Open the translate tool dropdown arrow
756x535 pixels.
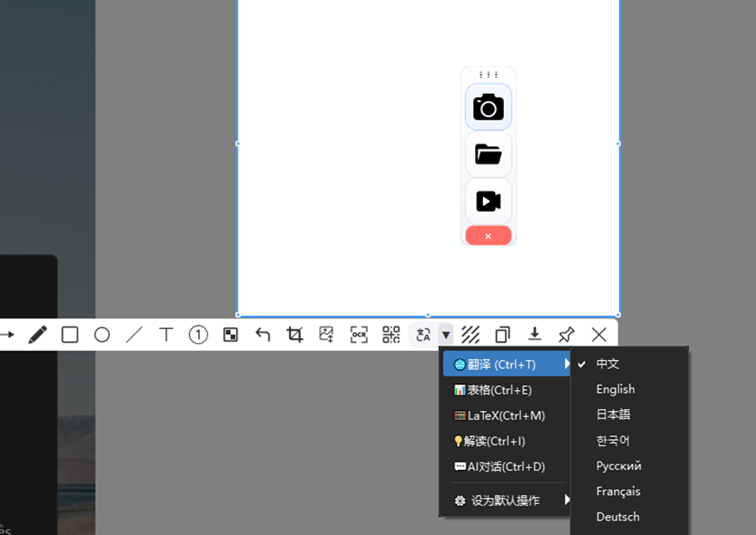point(446,334)
